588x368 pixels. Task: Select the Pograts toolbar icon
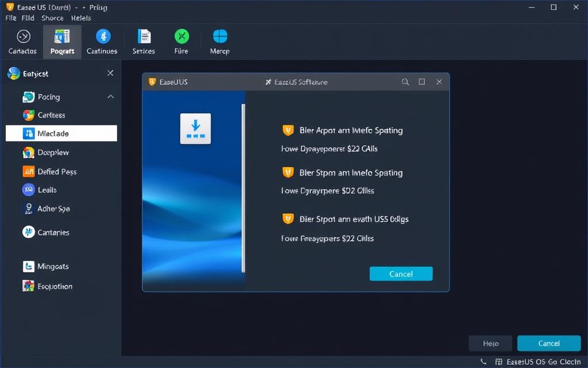tap(62, 36)
